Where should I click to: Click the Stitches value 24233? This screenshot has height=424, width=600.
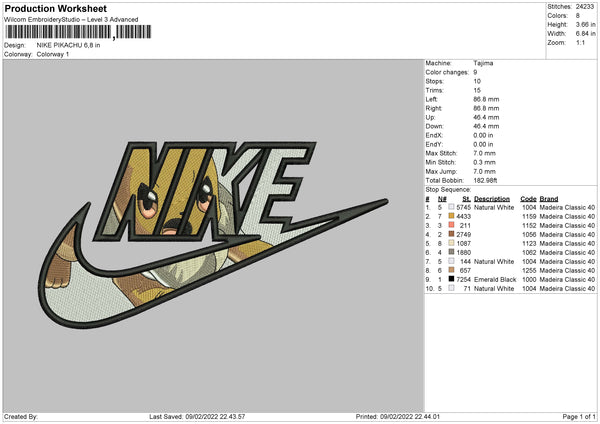585,7
